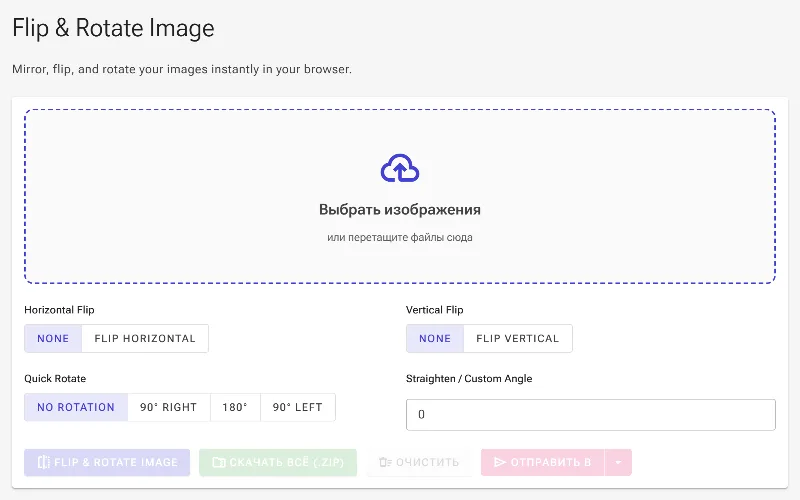Enable the FLIP HORIZONTAL option
800x500 pixels.
coord(145,338)
